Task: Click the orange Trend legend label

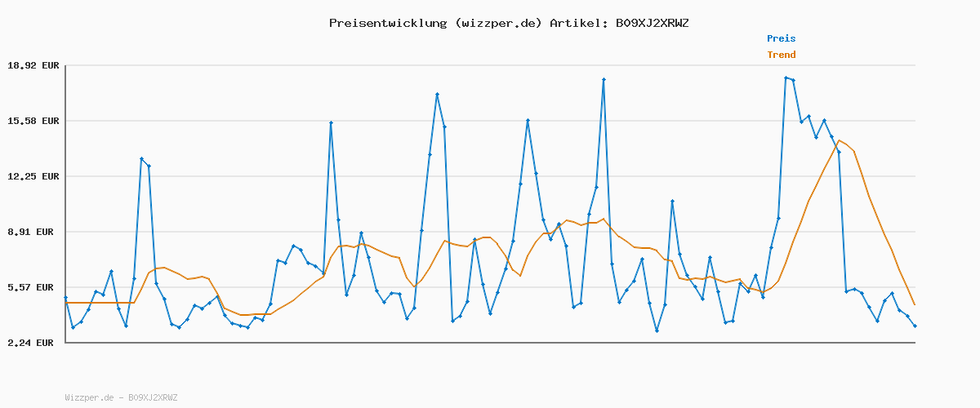Action: (x=781, y=55)
